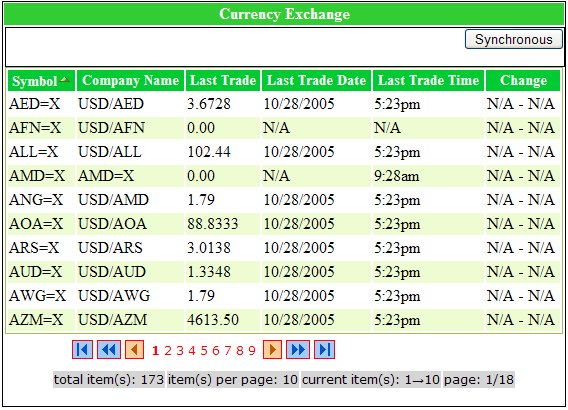The height and width of the screenshot is (410, 568).
Task: Sort by Last Trade Date header
Action: [317, 80]
